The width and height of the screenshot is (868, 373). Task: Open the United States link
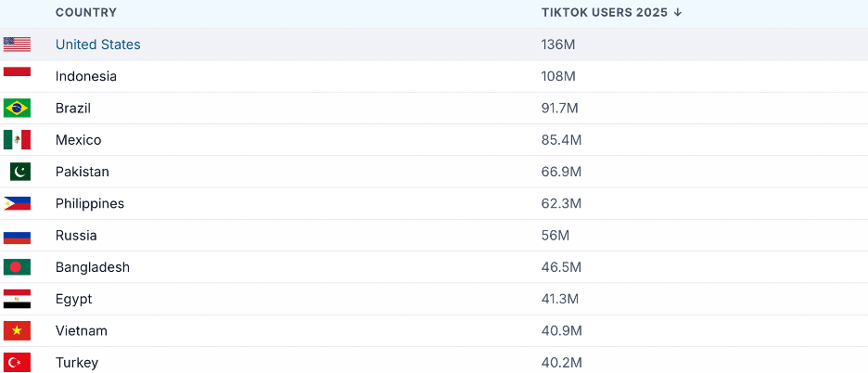[98, 45]
